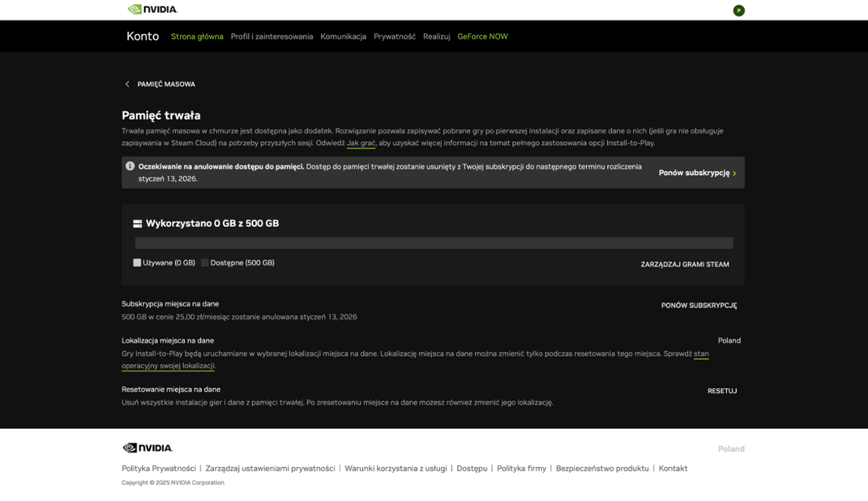The height and width of the screenshot is (501, 868).
Task: Change the Poland region in footer
Action: click(x=731, y=449)
